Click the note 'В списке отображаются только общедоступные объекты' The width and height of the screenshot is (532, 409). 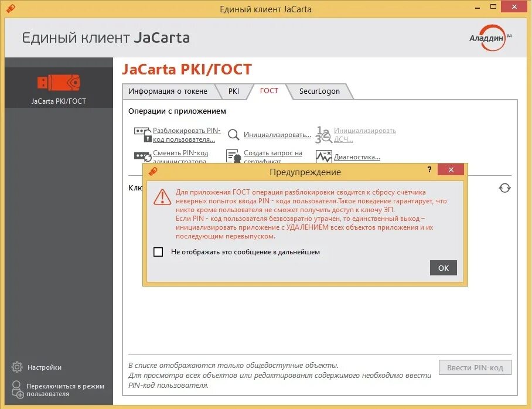coord(233,365)
